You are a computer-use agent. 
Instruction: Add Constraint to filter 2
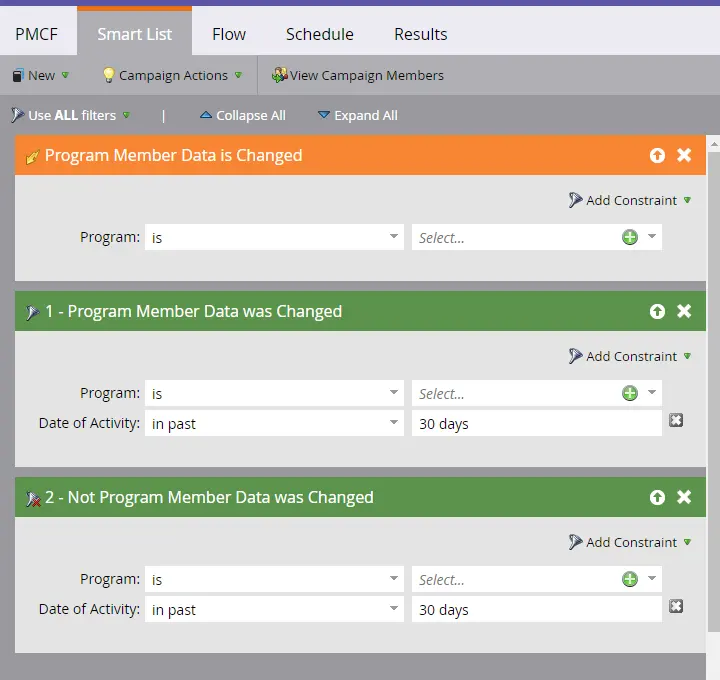(x=630, y=542)
